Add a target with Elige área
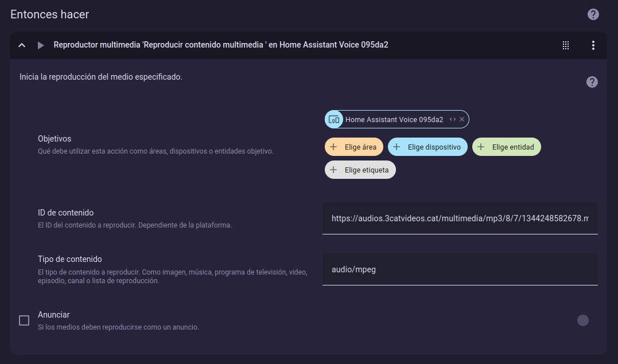This screenshot has width=618, height=364. coord(354,147)
